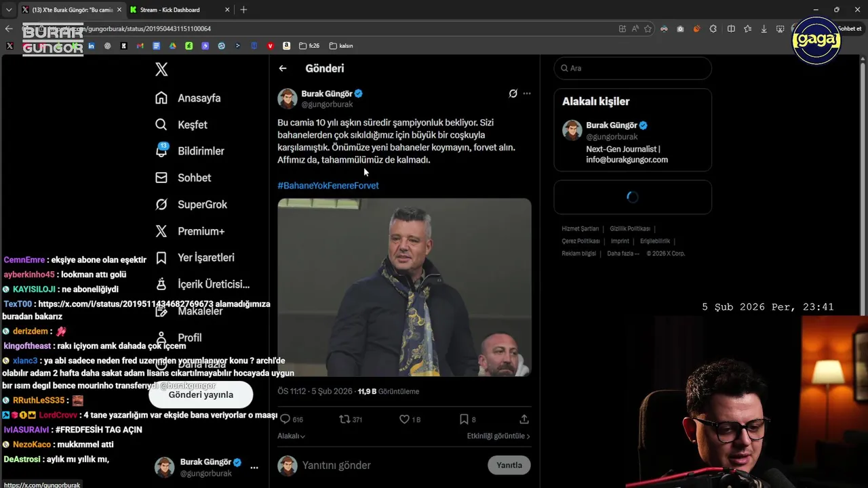Open the Kick bookmark icon
This screenshot has width=868, height=488.
[123, 46]
